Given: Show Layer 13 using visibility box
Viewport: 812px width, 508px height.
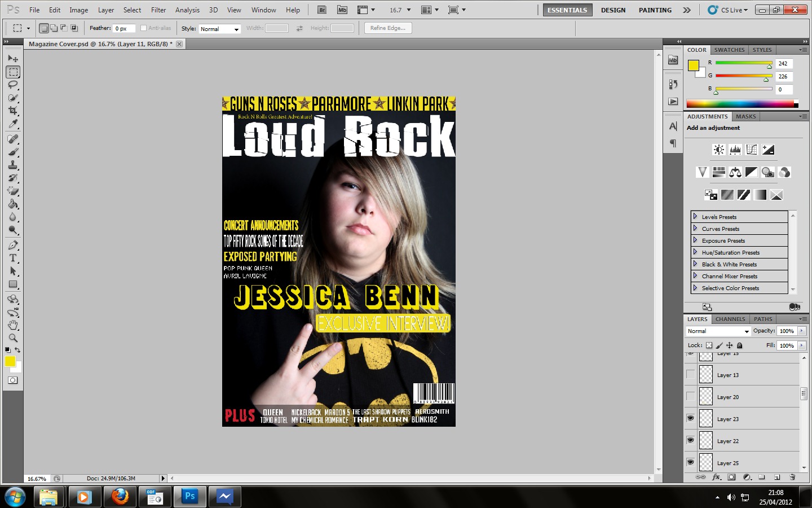Looking at the screenshot, I should pos(690,374).
